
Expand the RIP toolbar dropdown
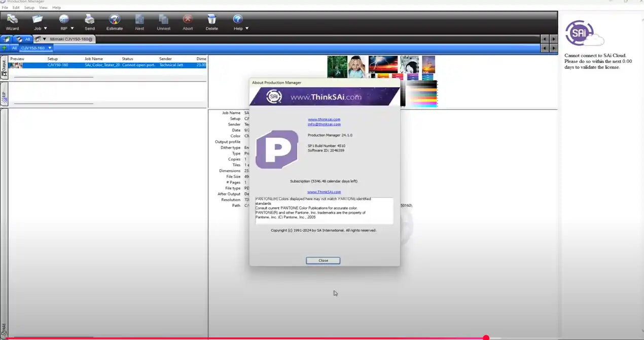click(72, 28)
